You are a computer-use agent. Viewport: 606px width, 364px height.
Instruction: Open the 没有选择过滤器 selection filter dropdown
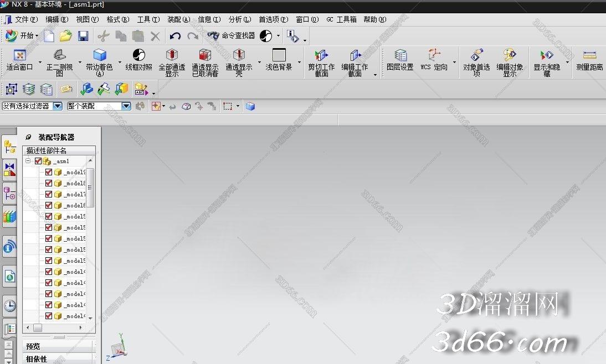[58, 106]
